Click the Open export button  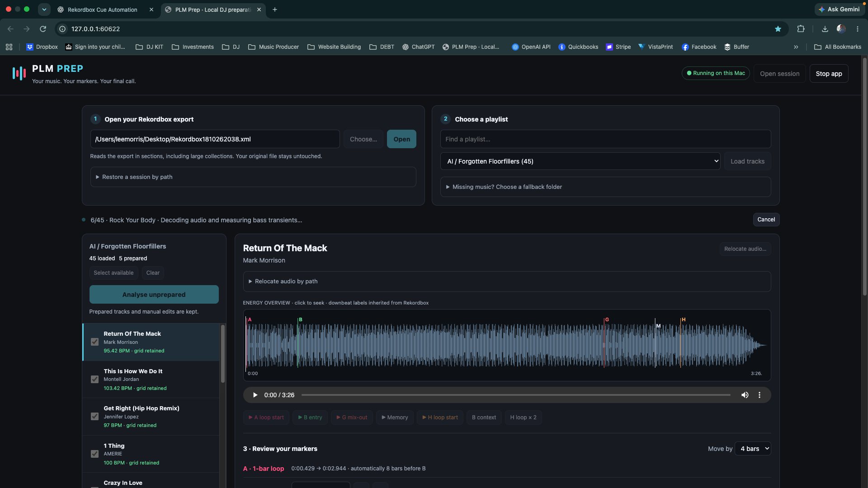(x=401, y=139)
